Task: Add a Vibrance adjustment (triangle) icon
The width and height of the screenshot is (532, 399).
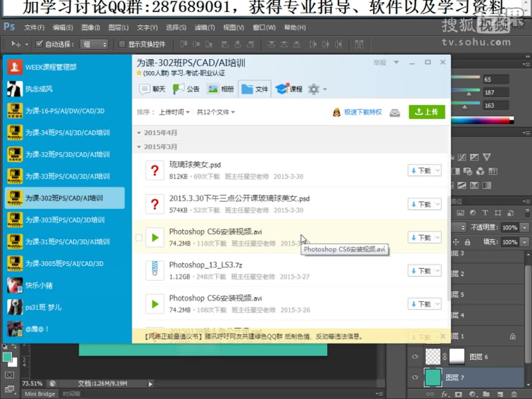Action: pos(487,157)
